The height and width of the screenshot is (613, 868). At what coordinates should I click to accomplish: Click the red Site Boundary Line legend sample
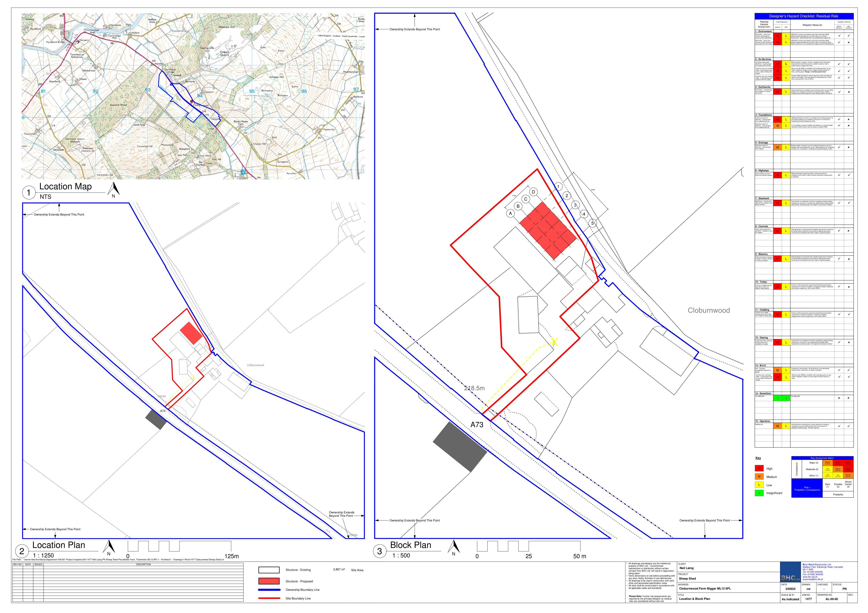click(269, 598)
